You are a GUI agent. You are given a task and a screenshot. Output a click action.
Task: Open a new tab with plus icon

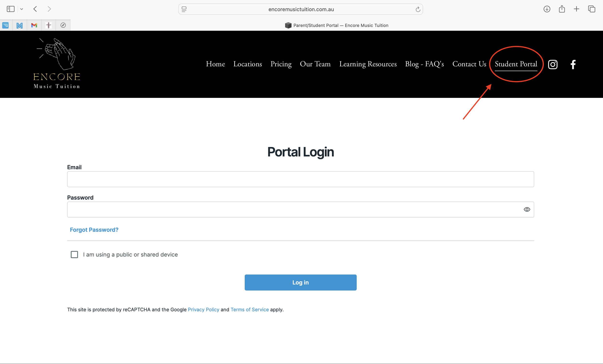pos(576,9)
